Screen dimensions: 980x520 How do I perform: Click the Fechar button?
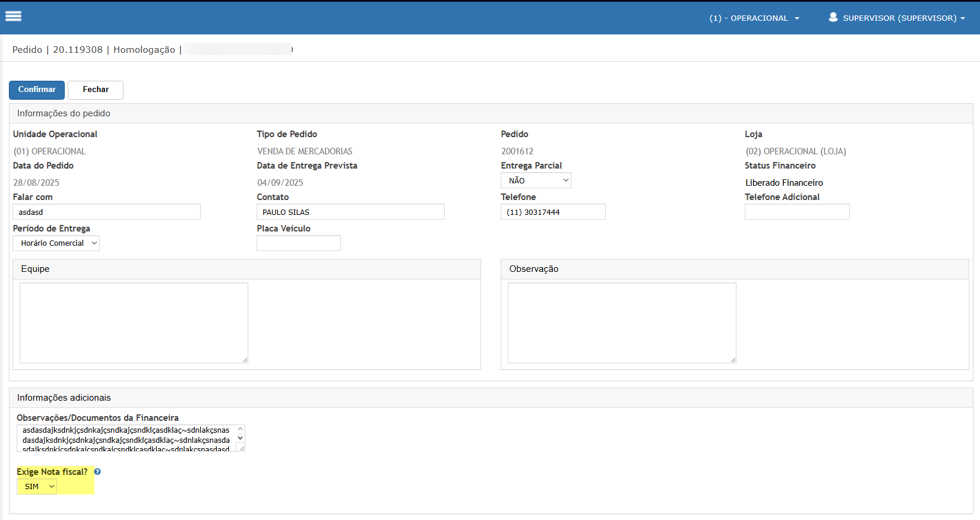tap(96, 90)
